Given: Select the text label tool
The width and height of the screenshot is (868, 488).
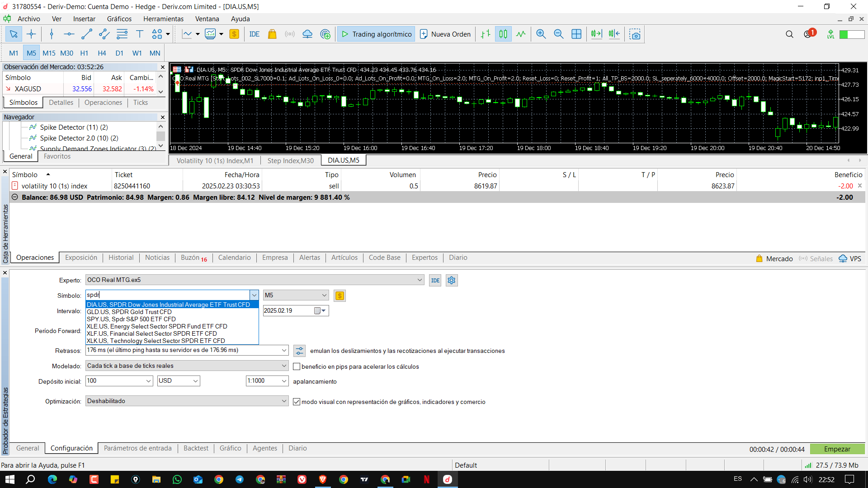Looking at the screenshot, I should click(140, 34).
